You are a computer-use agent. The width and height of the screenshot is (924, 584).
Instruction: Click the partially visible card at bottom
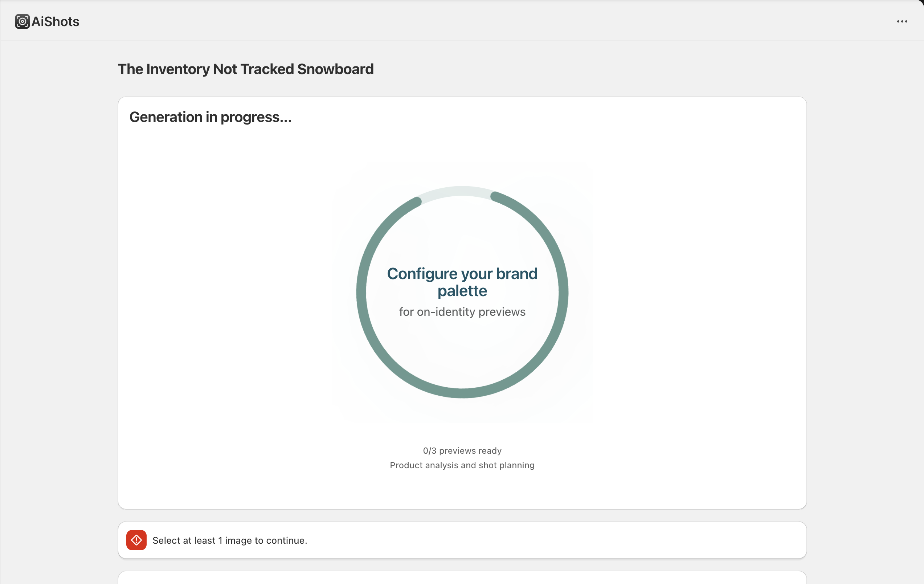point(462,578)
